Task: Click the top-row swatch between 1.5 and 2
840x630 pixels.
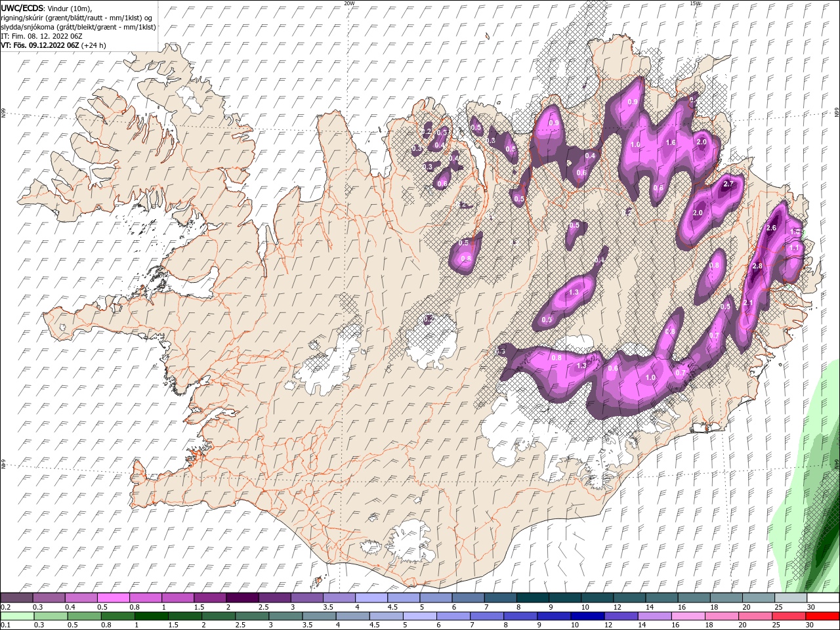Action: coord(210,598)
